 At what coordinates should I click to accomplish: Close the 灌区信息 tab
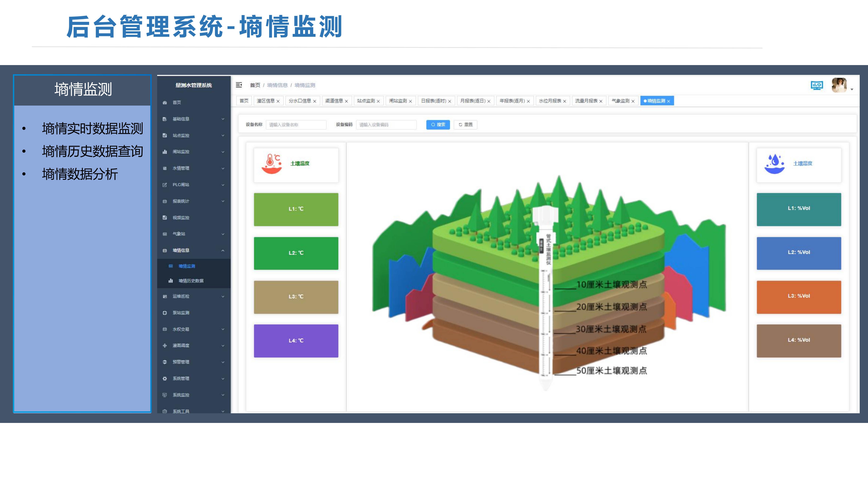click(x=278, y=101)
